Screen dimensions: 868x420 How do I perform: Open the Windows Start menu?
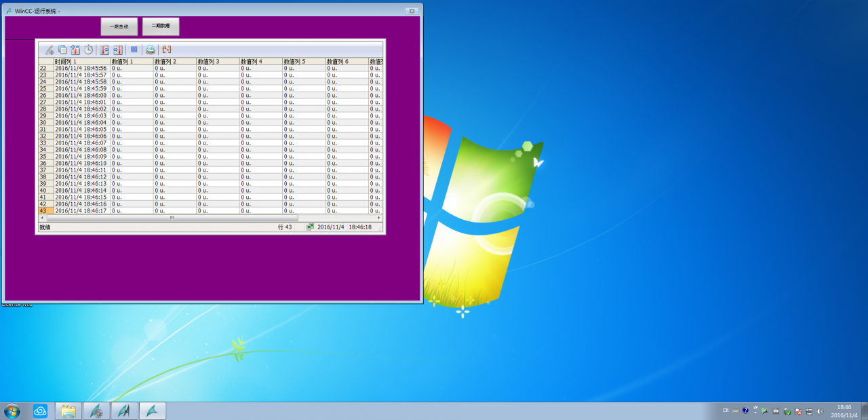tap(12, 411)
